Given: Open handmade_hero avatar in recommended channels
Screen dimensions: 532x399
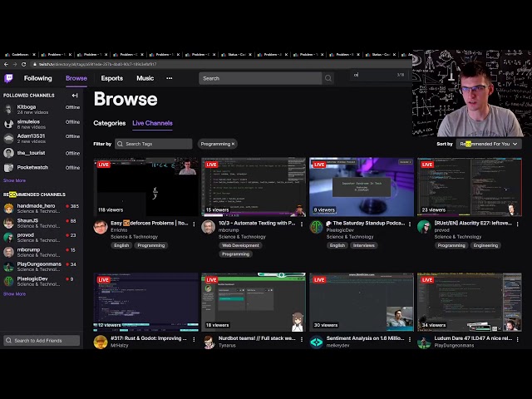Looking at the screenshot, I should pyautogui.click(x=8, y=209).
